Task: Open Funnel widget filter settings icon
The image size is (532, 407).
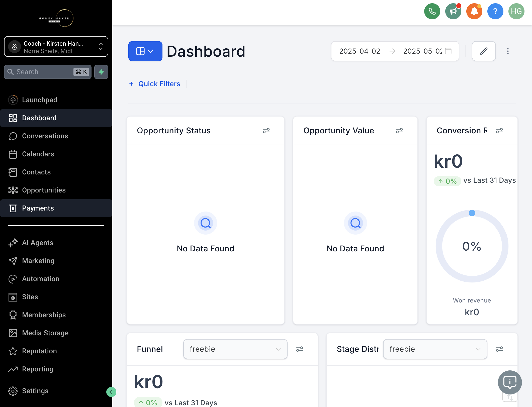Action: click(x=299, y=349)
